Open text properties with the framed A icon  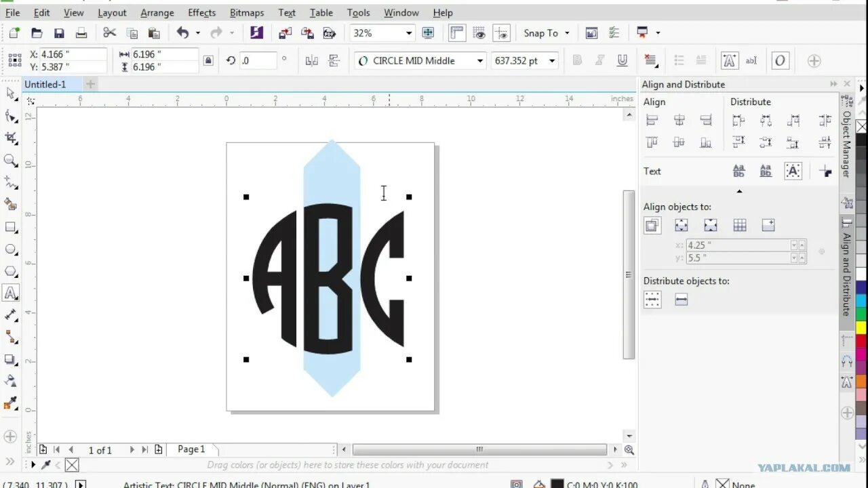pyautogui.click(x=729, y=60)
